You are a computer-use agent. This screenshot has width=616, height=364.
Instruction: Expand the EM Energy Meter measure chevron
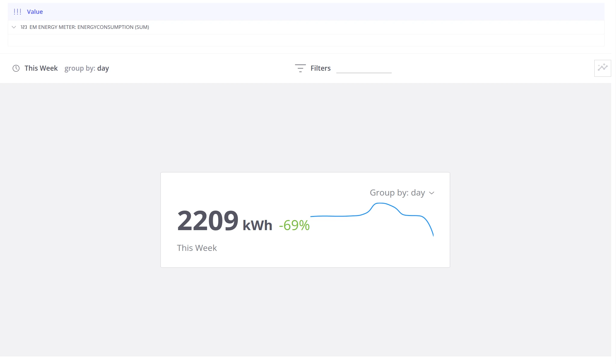[x=14, y=27]
